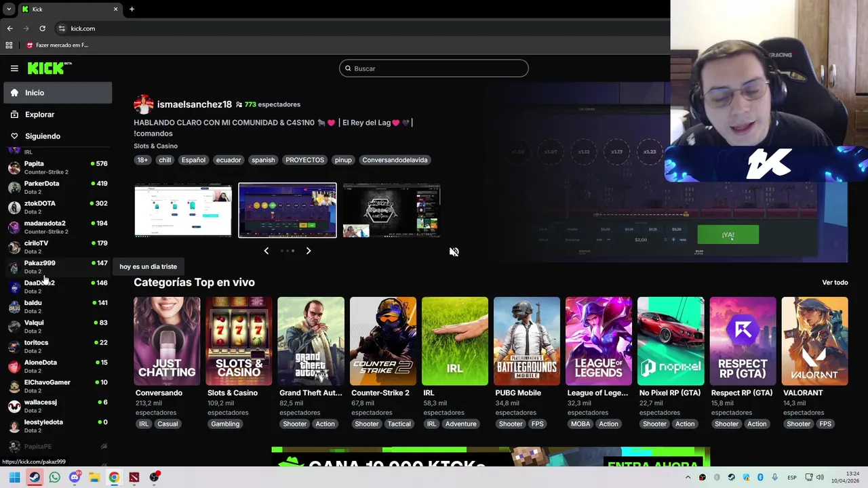Select the pinup tag
Screen dimensions: 868x488
[x=343, y=160]
